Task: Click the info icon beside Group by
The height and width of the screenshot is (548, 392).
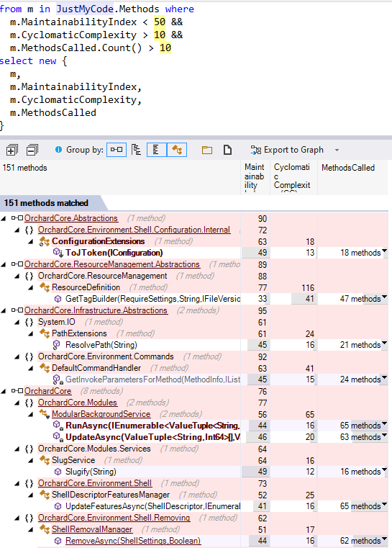Action: coord(59,150)
